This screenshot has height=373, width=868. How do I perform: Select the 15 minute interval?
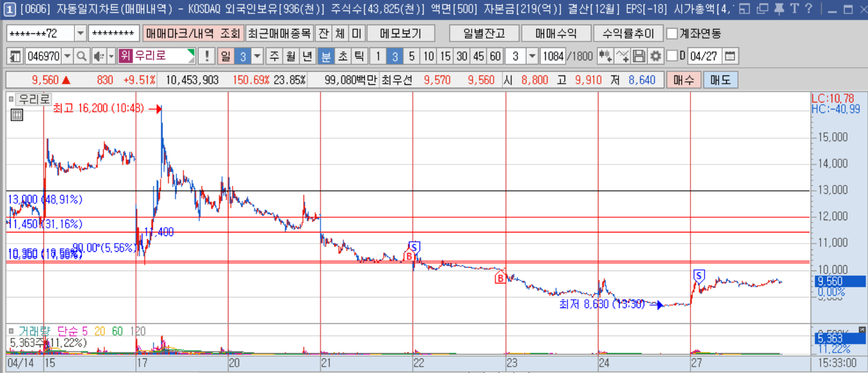(x=446, y=56)
